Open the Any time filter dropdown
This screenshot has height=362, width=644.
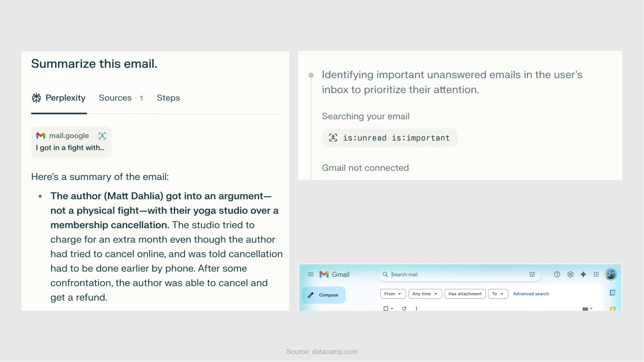click(425, 294)
